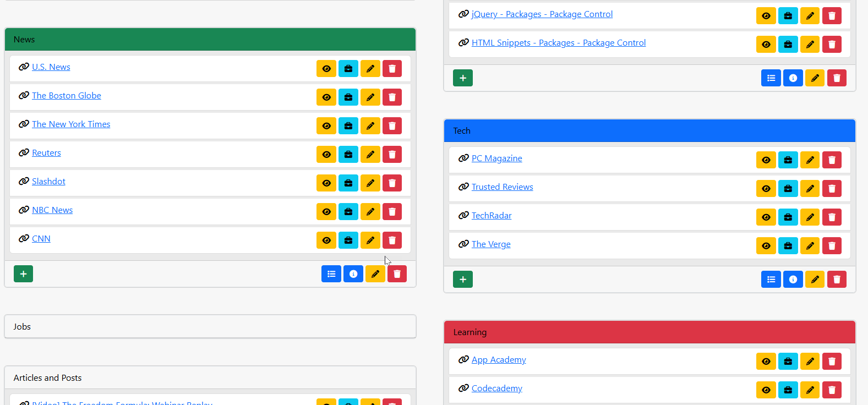
Task: Open the PC Magazine link
Action: pyautogui.click(x=497, y=158)
